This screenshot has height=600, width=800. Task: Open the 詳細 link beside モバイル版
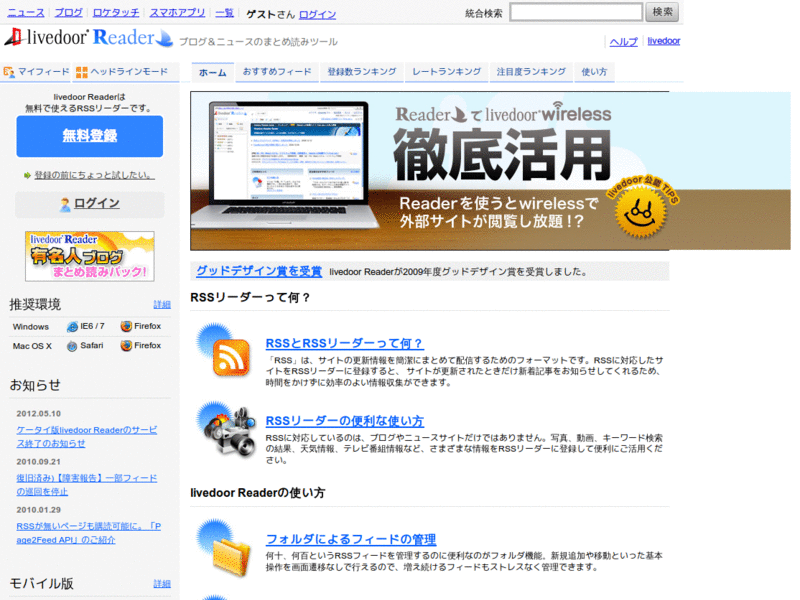(162, 584)
